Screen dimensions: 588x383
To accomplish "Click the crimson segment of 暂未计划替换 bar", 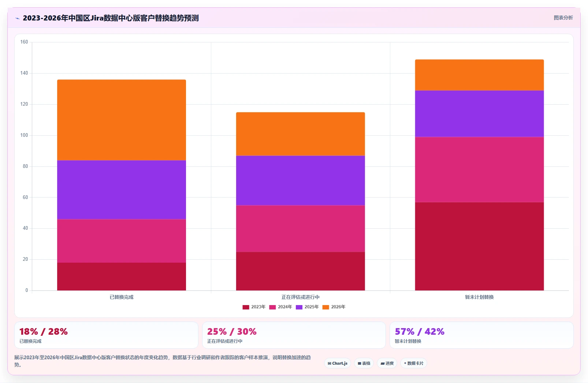I will (480, 246).
